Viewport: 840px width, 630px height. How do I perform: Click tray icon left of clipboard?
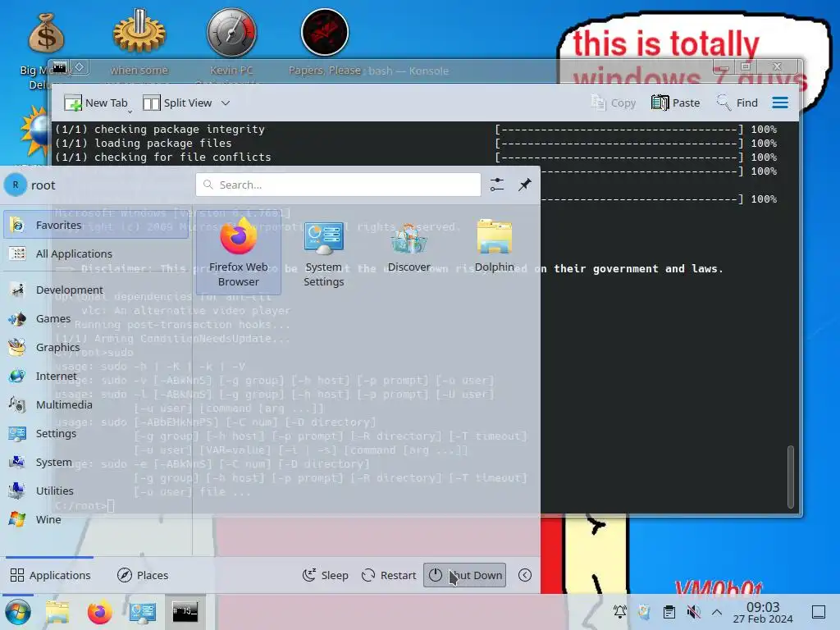[645, 612]
